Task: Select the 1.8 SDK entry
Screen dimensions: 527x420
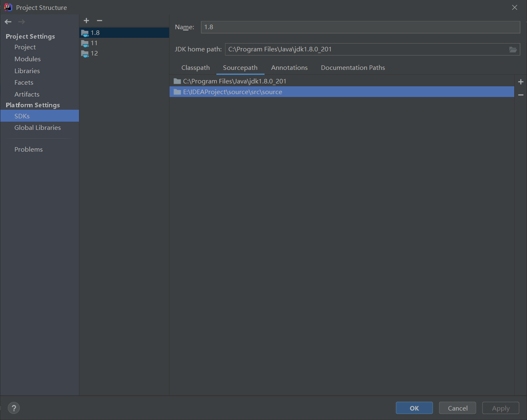Action: [x=124, y=33]
